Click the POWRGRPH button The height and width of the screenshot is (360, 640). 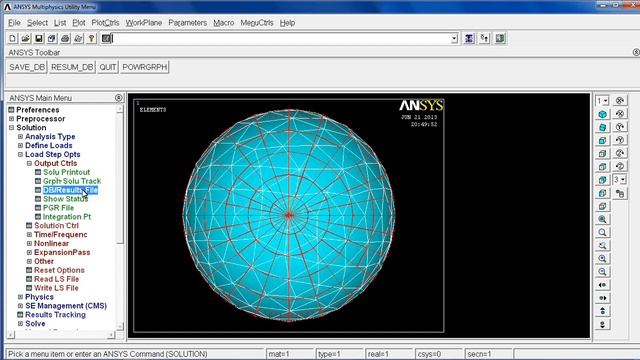tap(144, 67)
